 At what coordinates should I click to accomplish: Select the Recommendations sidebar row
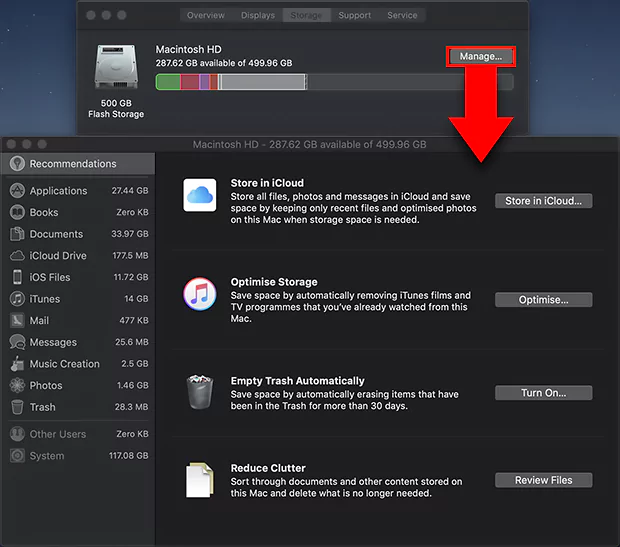(78, 164)
